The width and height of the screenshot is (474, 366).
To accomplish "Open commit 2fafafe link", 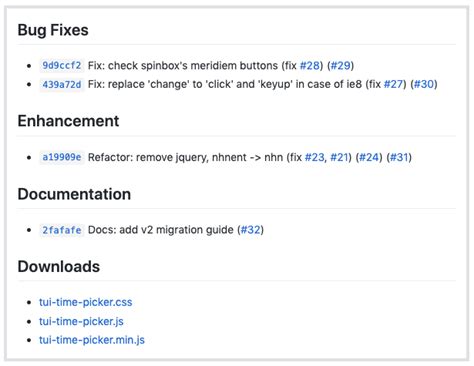I will pyautogui.click(x=62, y=230).
